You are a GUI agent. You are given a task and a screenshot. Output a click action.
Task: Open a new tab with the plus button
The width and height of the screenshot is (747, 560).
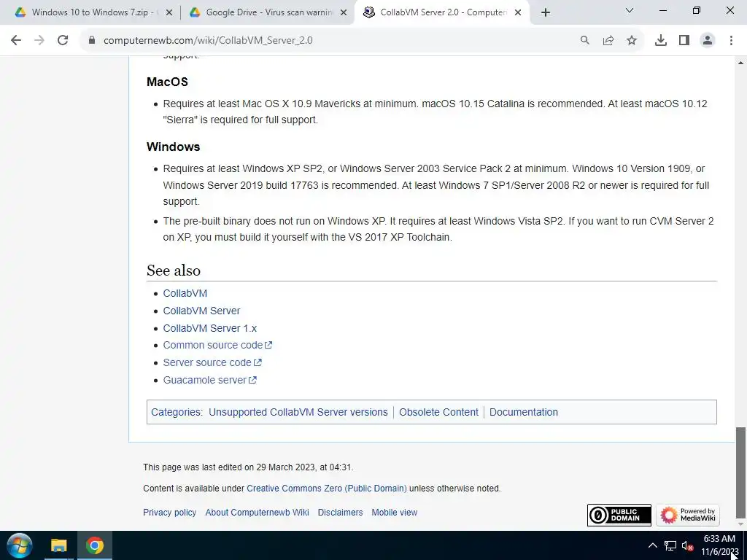point(546,13)
